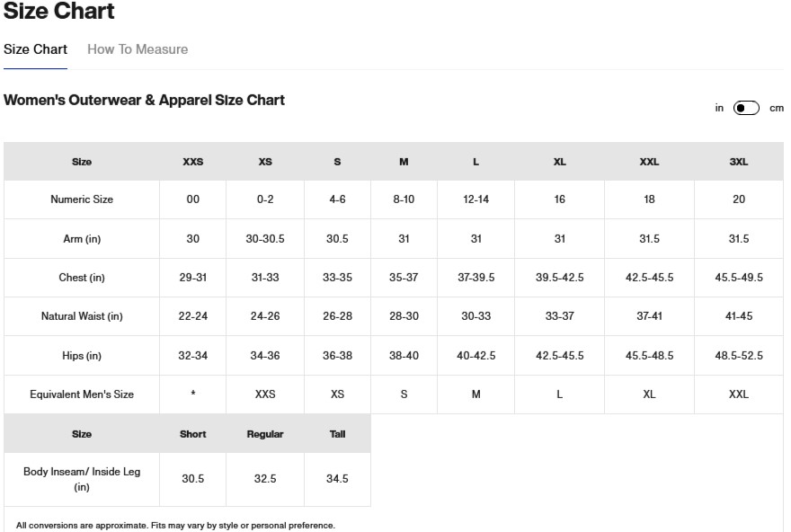
Task: Click the "in" unit label
Action: click(719, 108)
